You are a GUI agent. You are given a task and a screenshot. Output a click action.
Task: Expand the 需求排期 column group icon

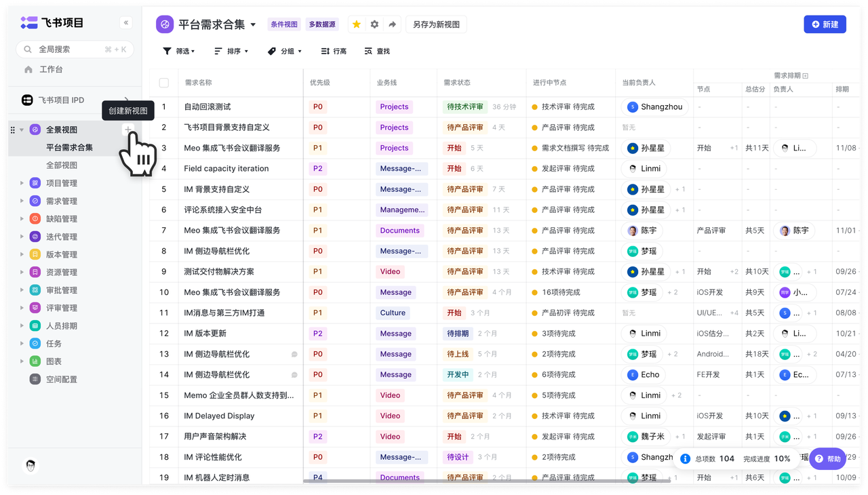click(806, 76)
